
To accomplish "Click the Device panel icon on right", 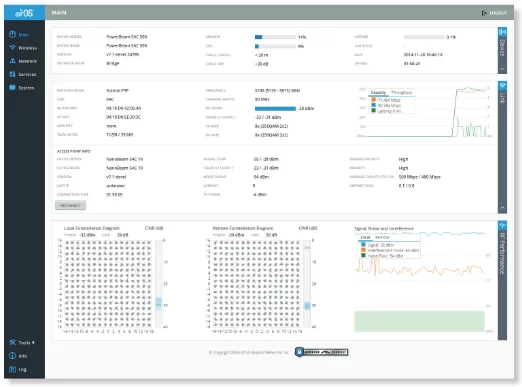I will tap(502, 32).
